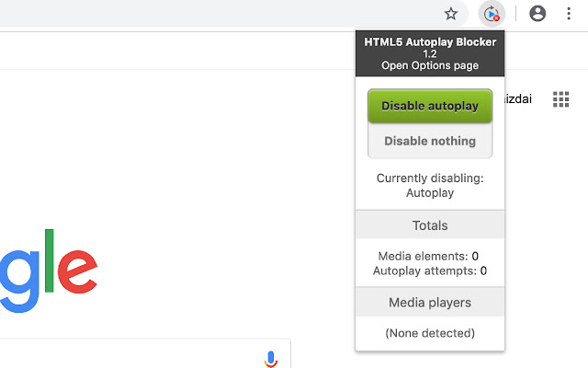This screenshot has height=368, width=588.
Task: Select the Disable nothing option
Action: coord(430,141)
